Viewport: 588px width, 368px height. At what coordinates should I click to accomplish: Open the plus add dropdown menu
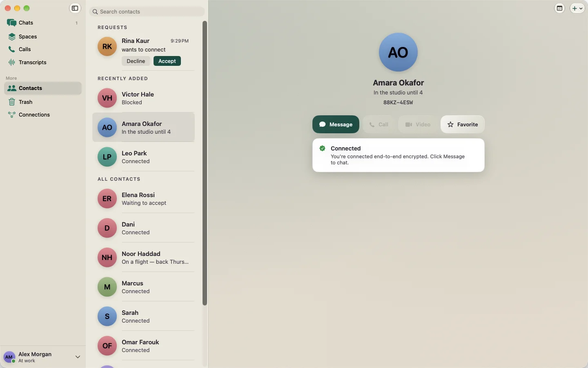coord(577,8)
